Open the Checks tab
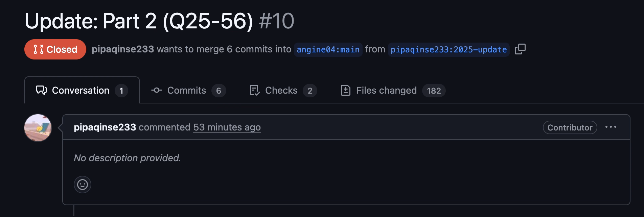Image resolution: width=644 pixels, height=217 pixels. pos(283,90)
